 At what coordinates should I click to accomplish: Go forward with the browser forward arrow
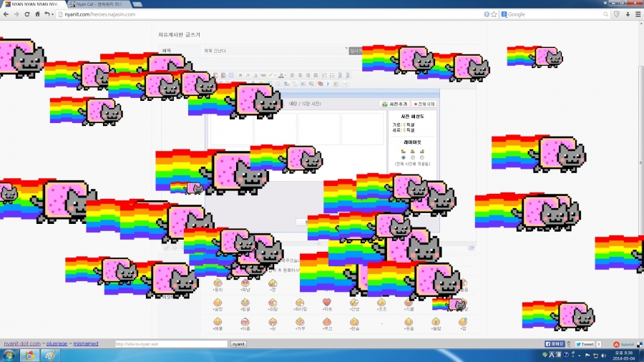point(16,14)
